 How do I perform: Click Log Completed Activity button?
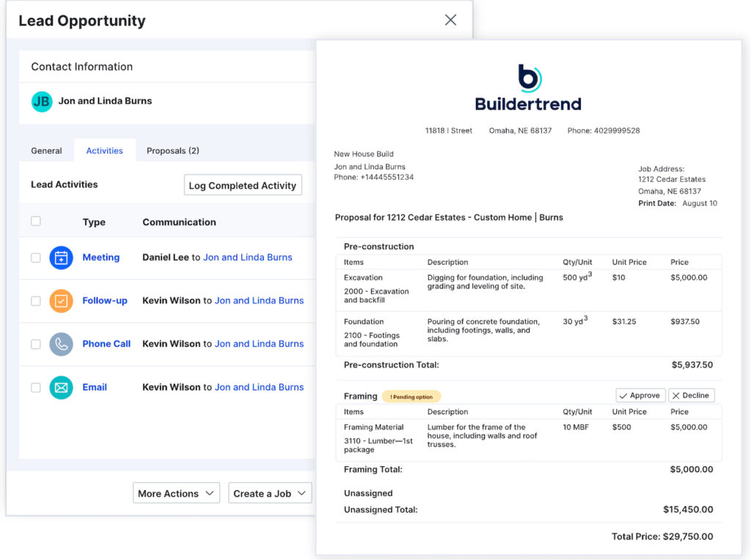click(x=243, y=185)
